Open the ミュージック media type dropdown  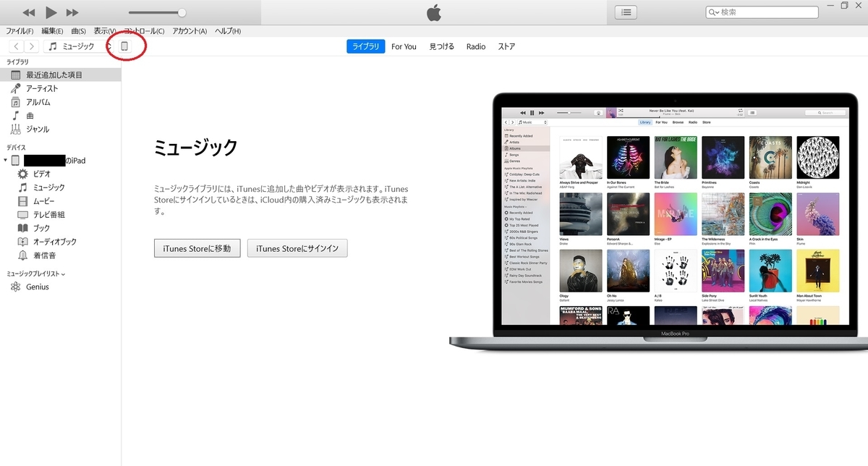(x=78, y=46)
